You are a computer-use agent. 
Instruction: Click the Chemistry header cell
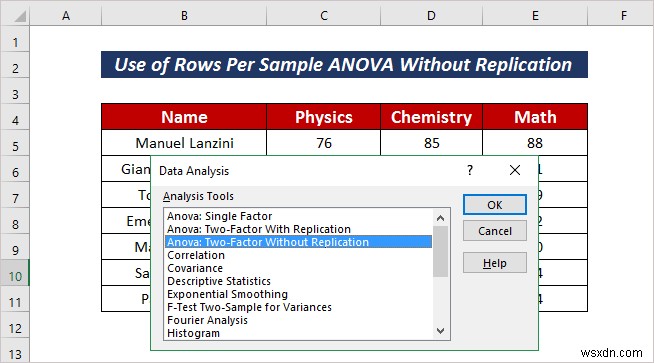click(431, 117)
